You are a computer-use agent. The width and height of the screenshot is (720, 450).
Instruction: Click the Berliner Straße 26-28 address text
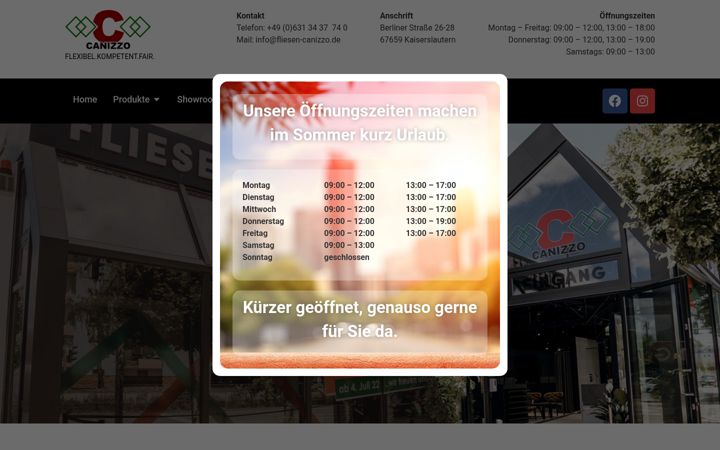tap(417, 28)
